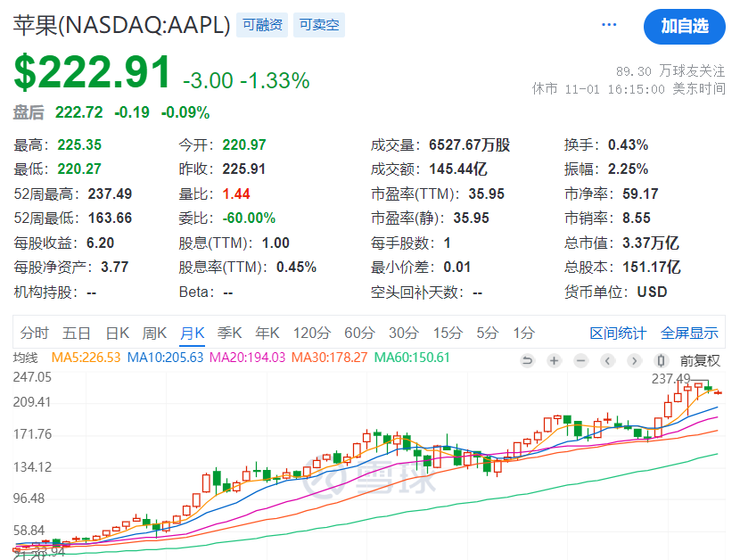Select the 日K daily candlestick tab

click(x=118, y=334)
